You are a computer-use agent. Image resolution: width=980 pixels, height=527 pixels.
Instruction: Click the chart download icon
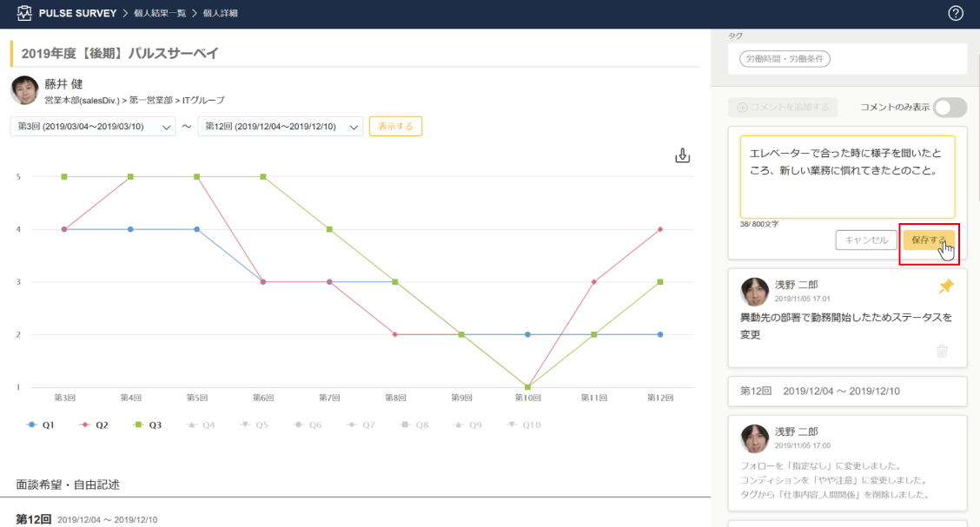pyautogui.click(x=683, y=156)
